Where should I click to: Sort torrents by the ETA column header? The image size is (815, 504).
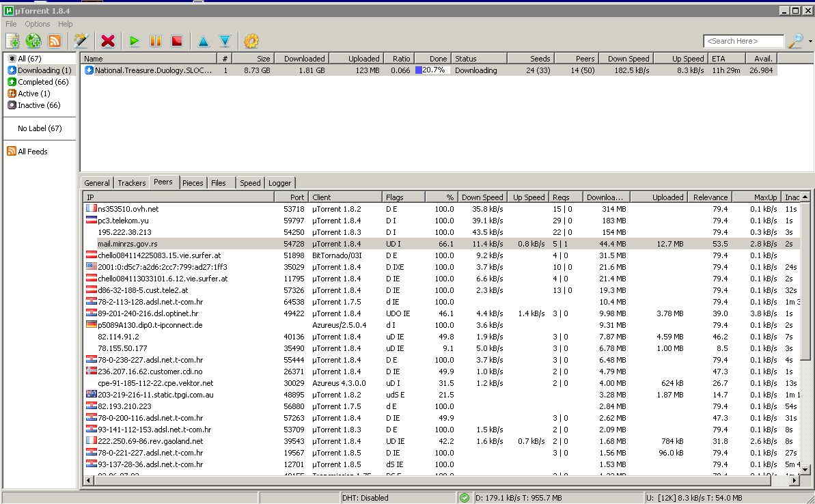click(x=726, y=59)
